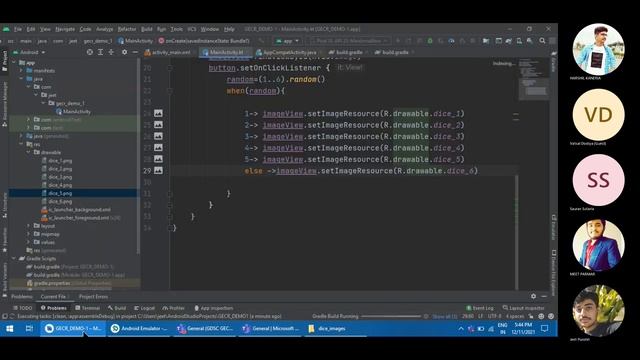Open the Tools menu
This screenshot has height=360, width=640.
tap(176, 29)
